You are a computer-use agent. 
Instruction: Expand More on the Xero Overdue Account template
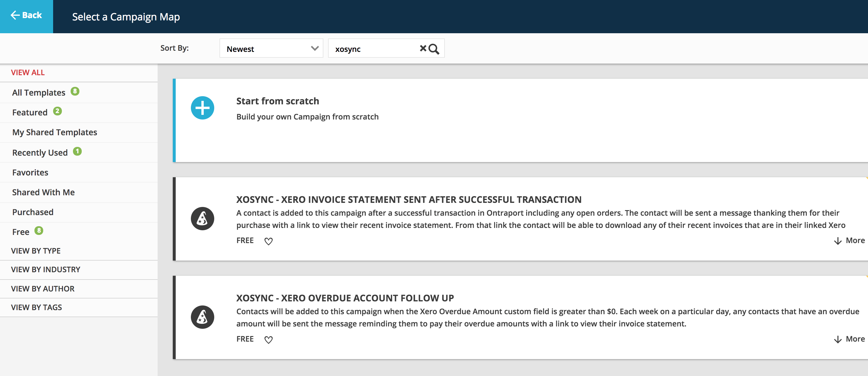pyautogui.click(x=850, y=339)
